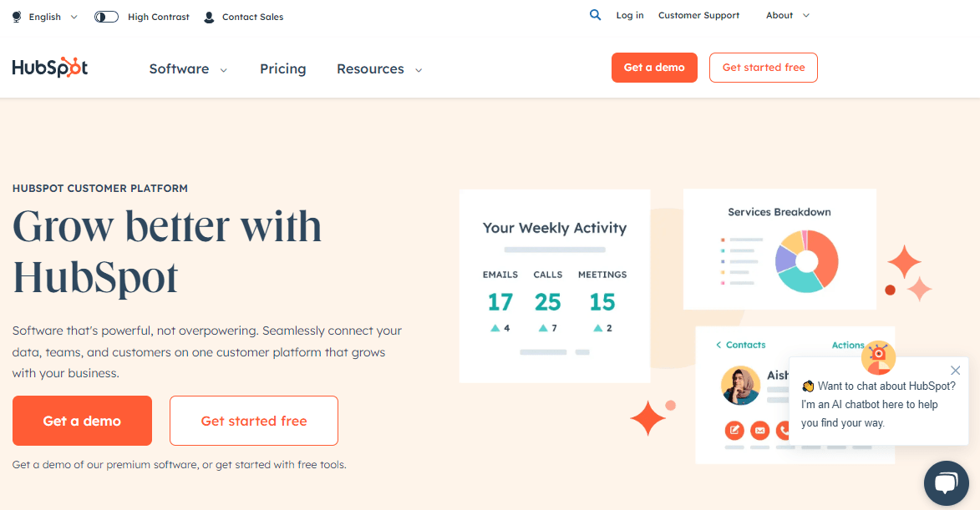Image resolution: width=980 pixels, height=510 pixels.
Task: Expand the About dropdown
Action: (786, 15)
